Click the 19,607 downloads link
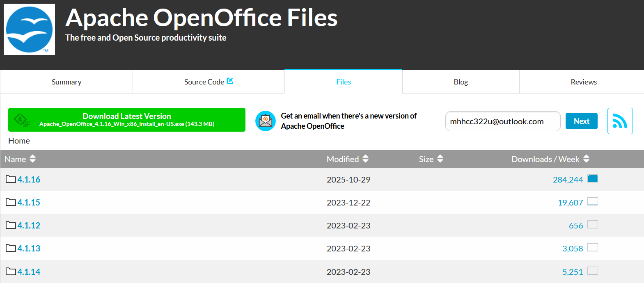 [570, 203]
